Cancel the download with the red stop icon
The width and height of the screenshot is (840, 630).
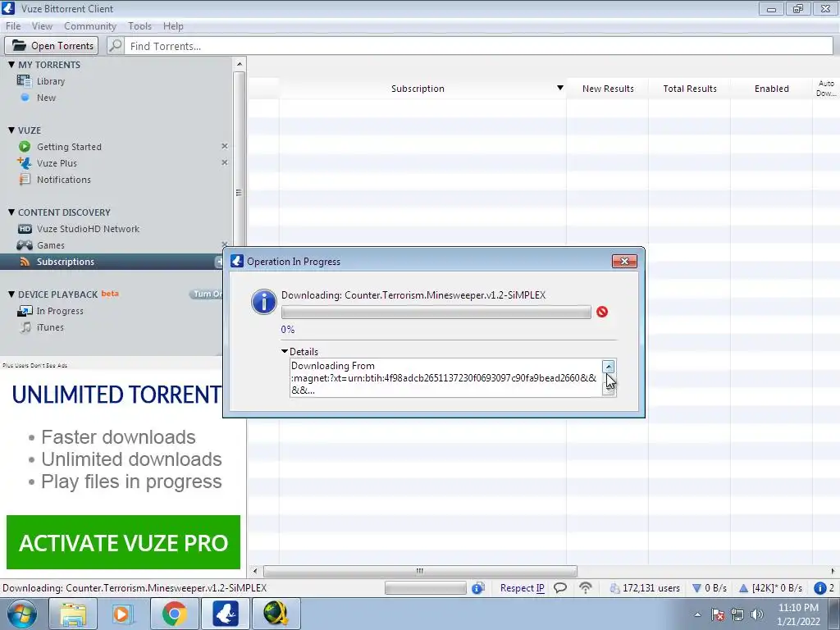601,312
